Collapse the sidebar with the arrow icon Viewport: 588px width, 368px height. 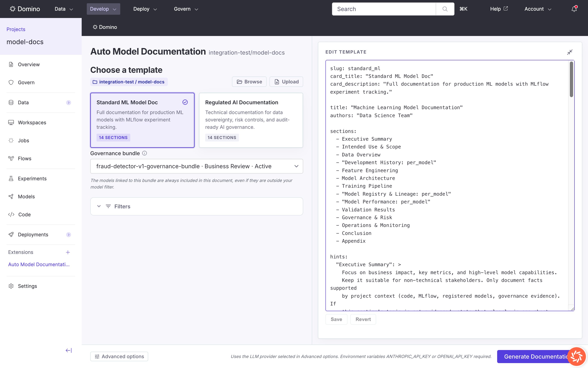tap(69, 350)
